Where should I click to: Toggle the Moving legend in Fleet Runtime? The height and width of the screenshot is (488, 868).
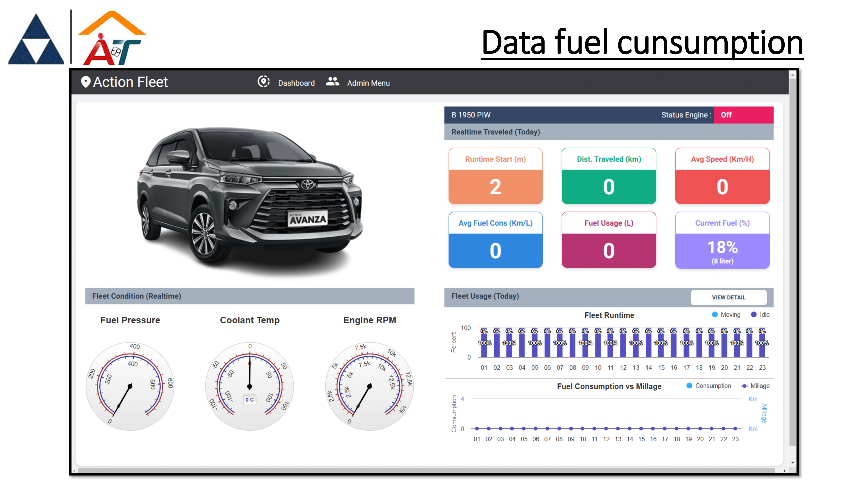pos(726,314)
